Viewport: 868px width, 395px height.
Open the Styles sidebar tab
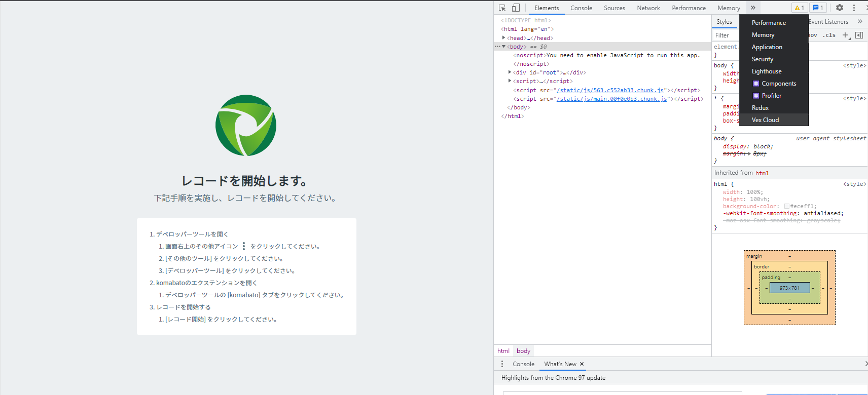[724, 22]
